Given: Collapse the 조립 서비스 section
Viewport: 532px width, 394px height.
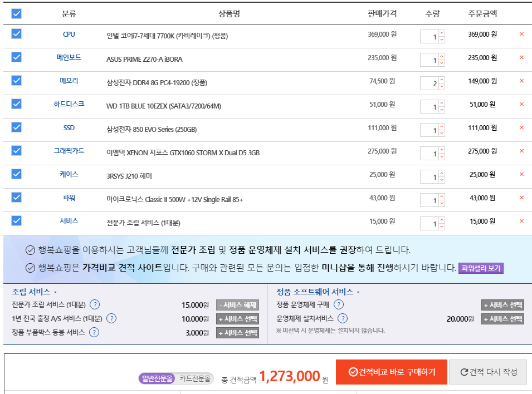Looking at the screenshot, I should point(35,292).
